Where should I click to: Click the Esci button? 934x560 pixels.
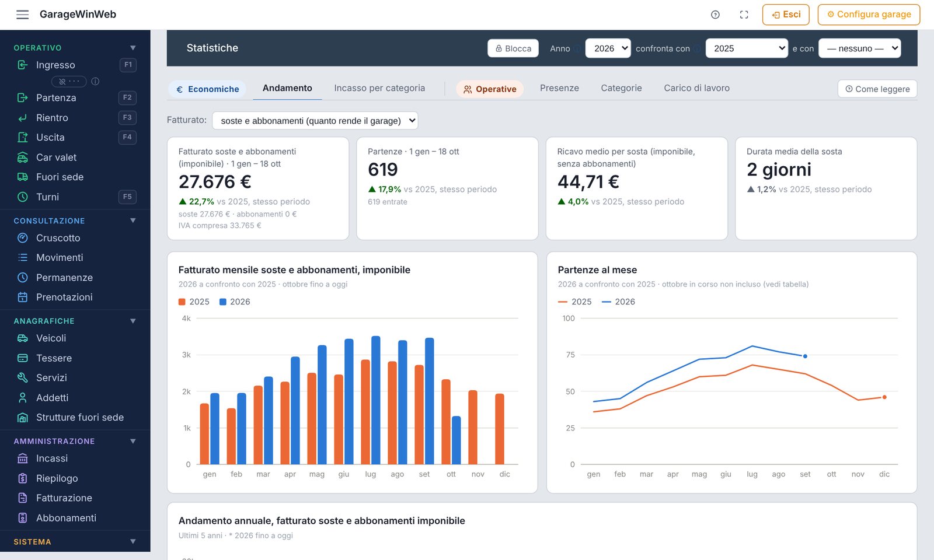[x=786, y=15]
